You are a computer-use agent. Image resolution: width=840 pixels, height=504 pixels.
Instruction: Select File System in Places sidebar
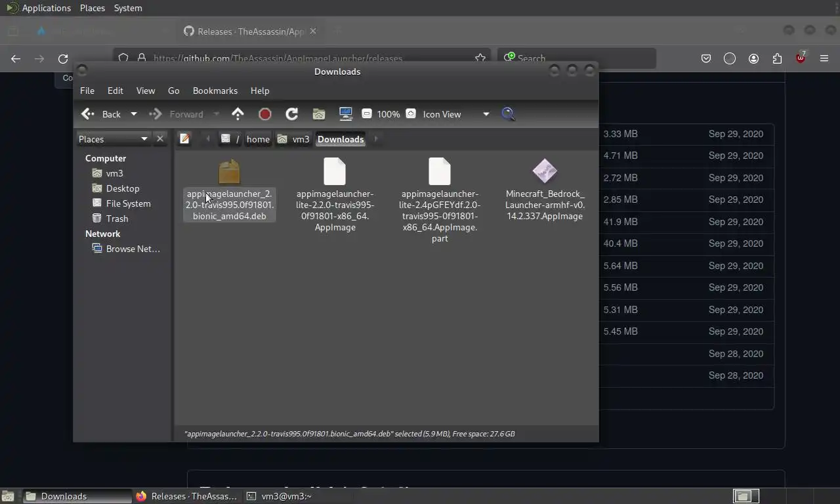tap(129, 203)
